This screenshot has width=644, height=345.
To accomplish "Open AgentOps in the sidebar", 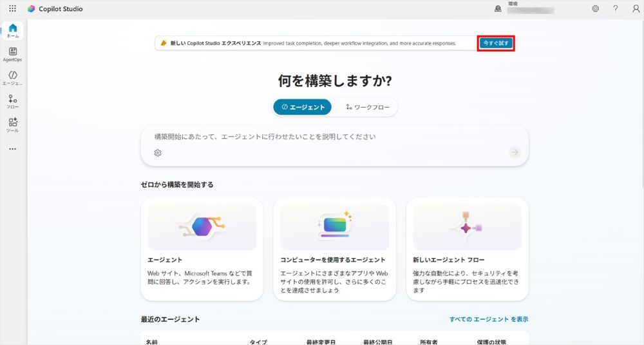I will point(13,54).
